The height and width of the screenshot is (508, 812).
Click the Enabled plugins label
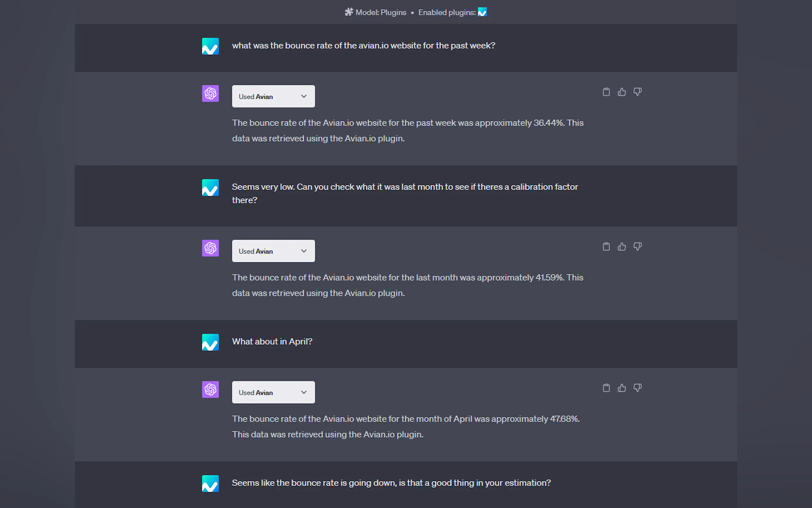[x=446, y=12]
